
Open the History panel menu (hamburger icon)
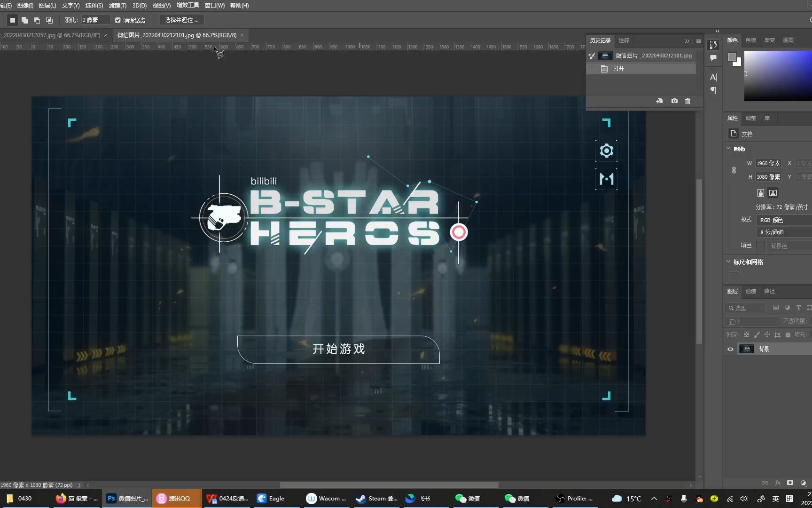tap(699, 41)
